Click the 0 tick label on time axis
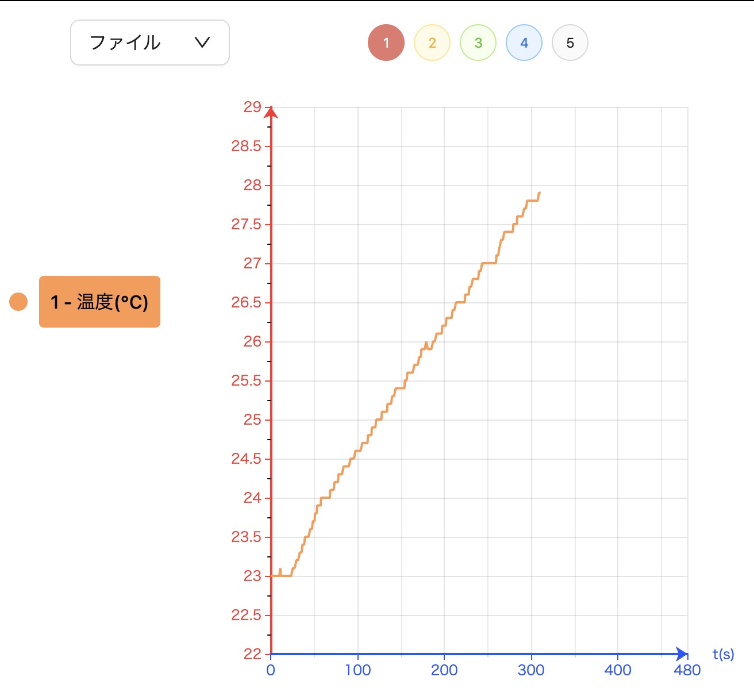Viewport: 754px width, 700px height. [271, 670]
